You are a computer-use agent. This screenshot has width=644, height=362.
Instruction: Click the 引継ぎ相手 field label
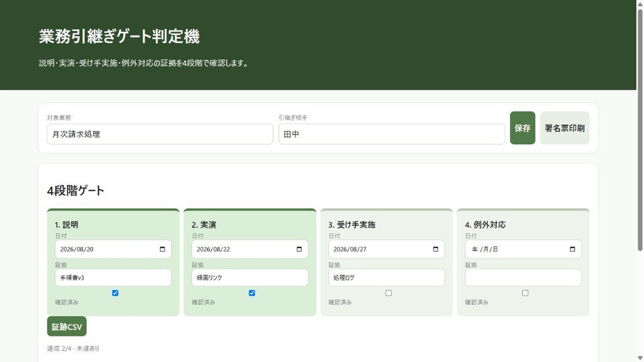293,118
